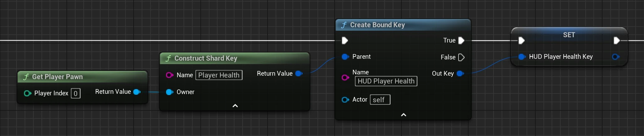
Task: Edit the HUD Player Health name field
Action: pyautogui.click(x=386, y=81)
